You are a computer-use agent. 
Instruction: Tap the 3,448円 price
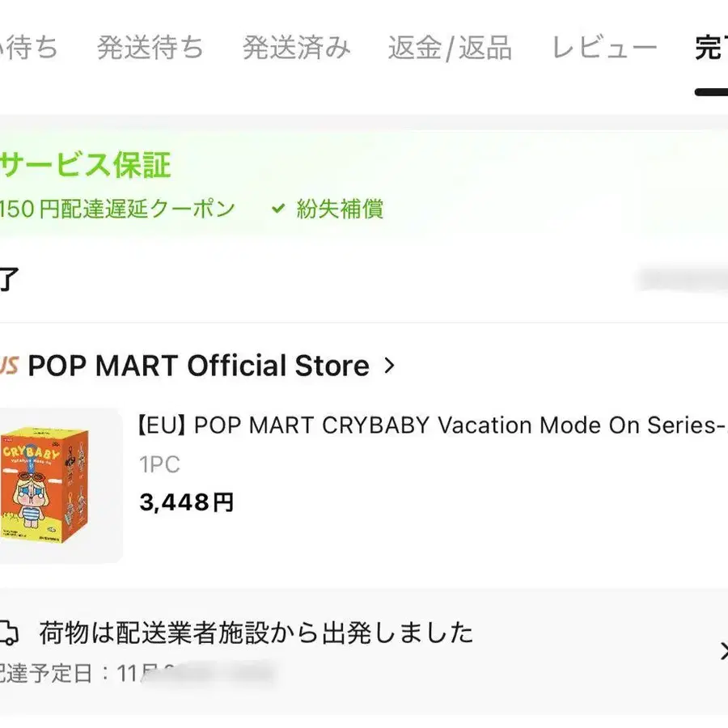pos(186,502)
